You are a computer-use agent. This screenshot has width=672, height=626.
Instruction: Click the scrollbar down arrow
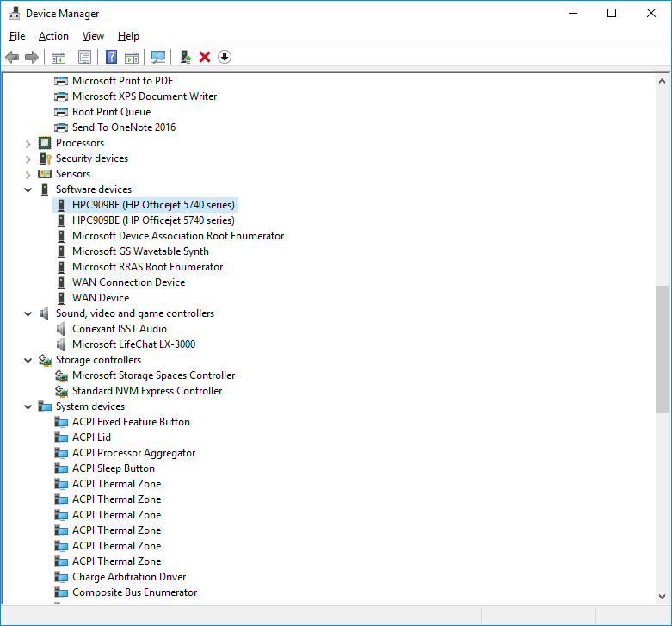[x=662, y=597]
